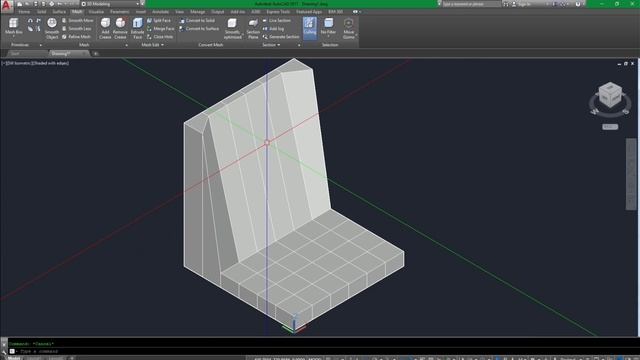Open the Express Tools ribbon tab

pos(278,12)
